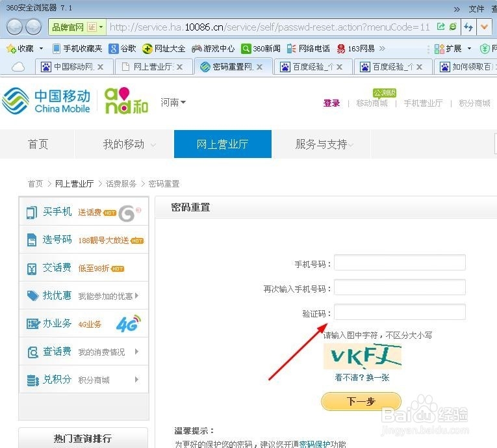Open the 游戏中心 bookmark
This screenshot has height=448, width=497.
(213, 49)
